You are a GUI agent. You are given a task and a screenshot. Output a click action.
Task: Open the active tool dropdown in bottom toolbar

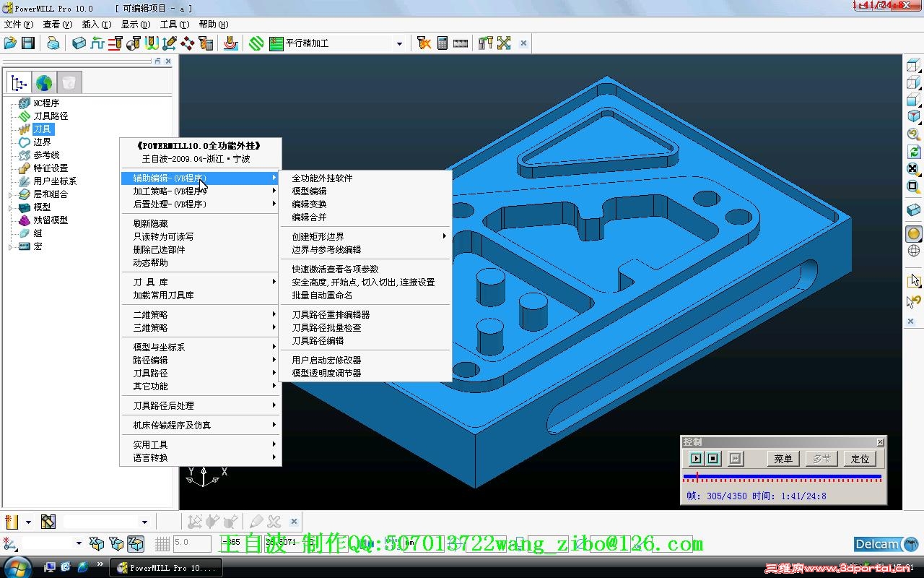coord(144,522)
